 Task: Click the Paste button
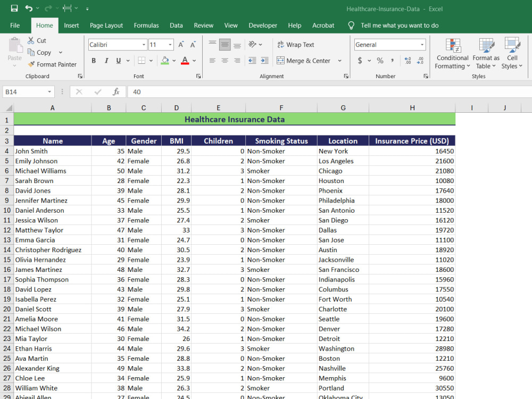(x=14, y=52)
